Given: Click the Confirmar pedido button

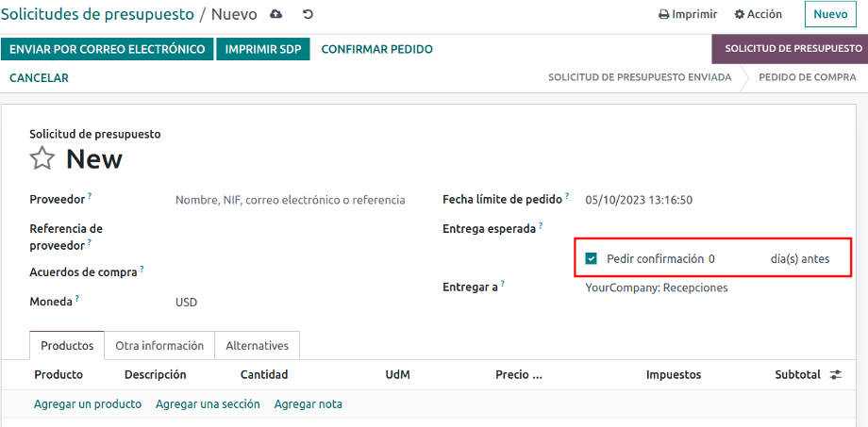Looking at the screenshot, I should click(377, 49).
